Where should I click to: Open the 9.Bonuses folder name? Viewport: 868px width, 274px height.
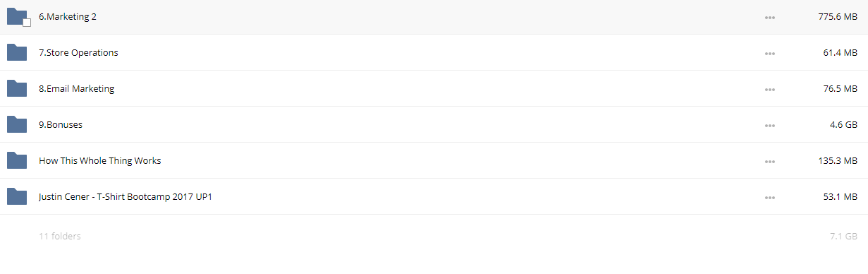(x=61, y=125)
